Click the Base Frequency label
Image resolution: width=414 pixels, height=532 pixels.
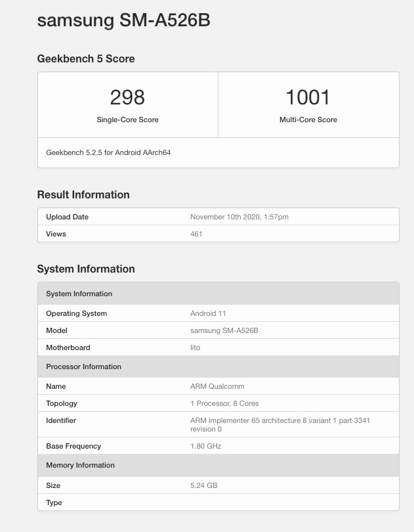(73, 446)
